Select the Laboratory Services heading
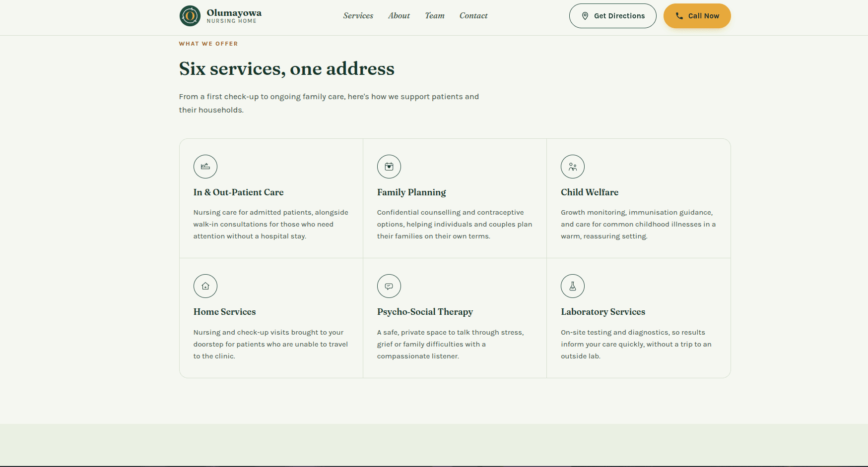Viewport: 868px width, 467px height. click(603, 312)
